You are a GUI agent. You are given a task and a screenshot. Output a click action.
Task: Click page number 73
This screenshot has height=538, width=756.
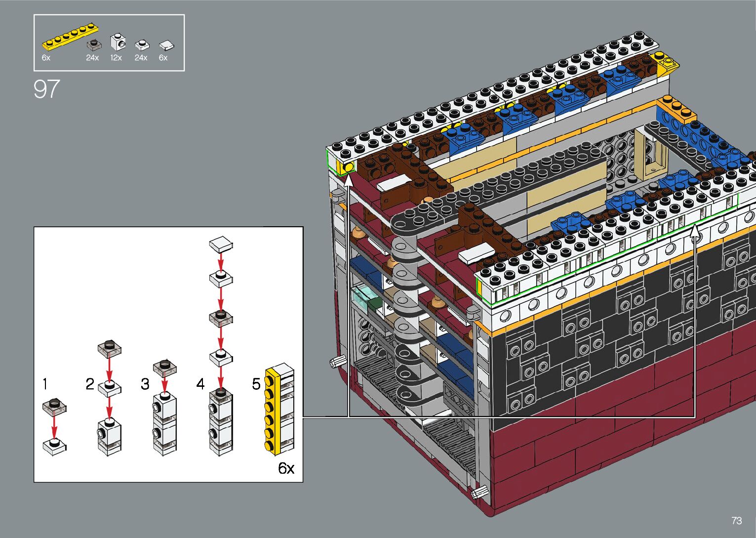[x=736, y=521]
